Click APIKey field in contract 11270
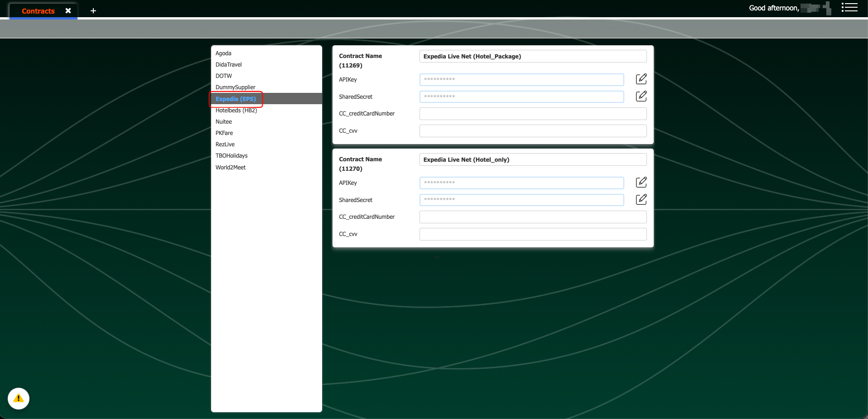 pos(521,183)
